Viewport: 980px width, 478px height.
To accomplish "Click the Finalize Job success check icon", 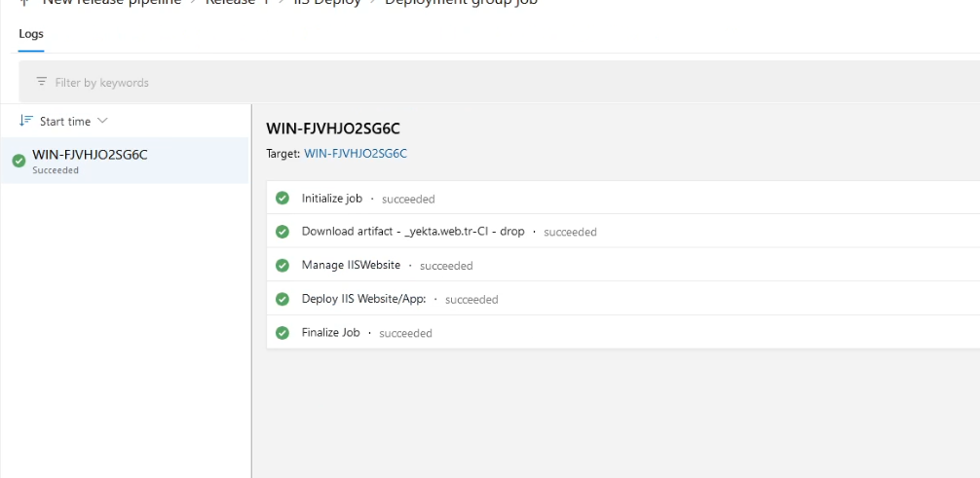I will point(283,333).
